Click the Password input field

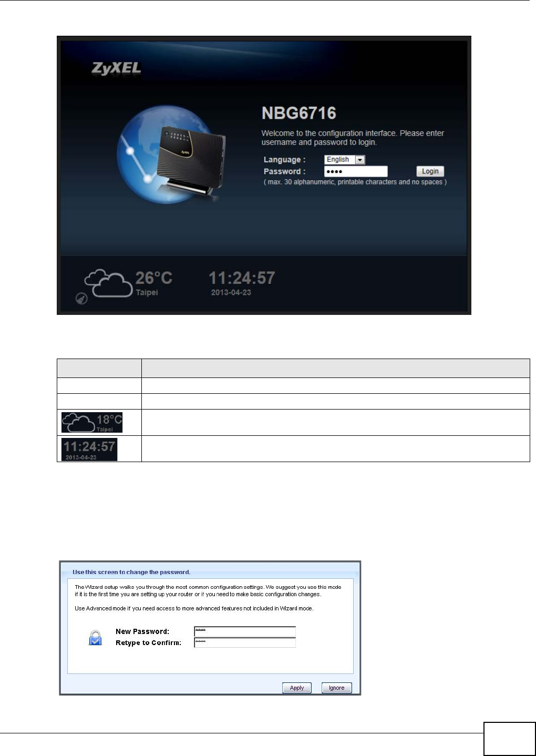[x=356, y=171]
